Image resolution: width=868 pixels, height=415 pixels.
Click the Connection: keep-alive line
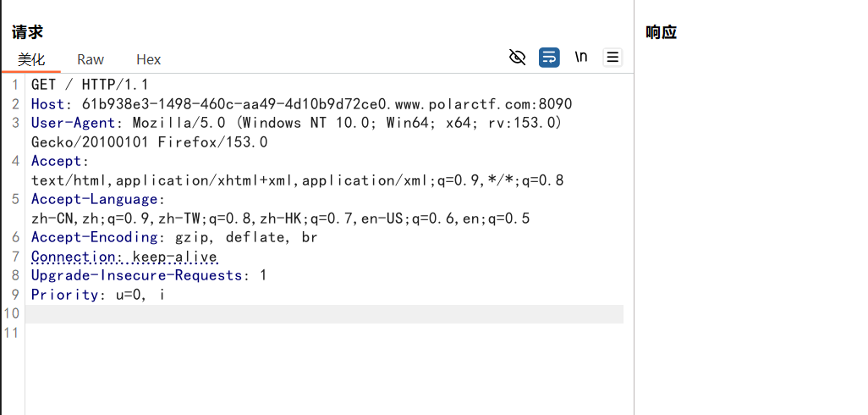click(124, 257)
